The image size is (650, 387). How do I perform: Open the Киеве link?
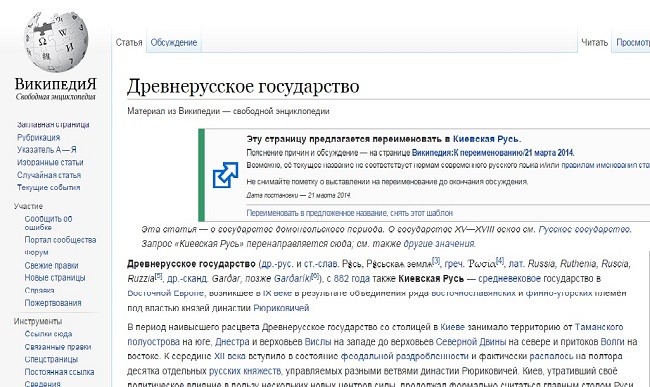pos(452,327)
